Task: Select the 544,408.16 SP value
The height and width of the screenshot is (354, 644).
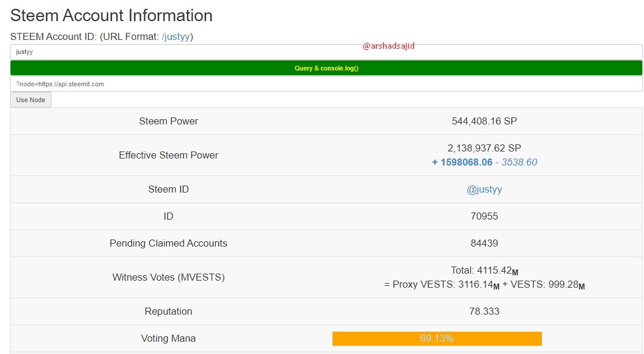Action: coord(484,122)
